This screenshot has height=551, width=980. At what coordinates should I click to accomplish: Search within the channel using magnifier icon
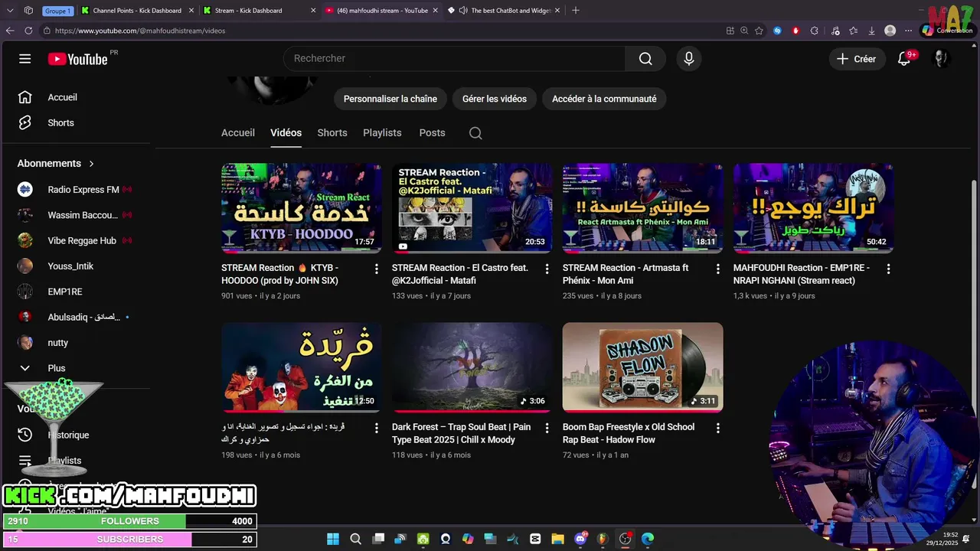click(x=475, y=133)
